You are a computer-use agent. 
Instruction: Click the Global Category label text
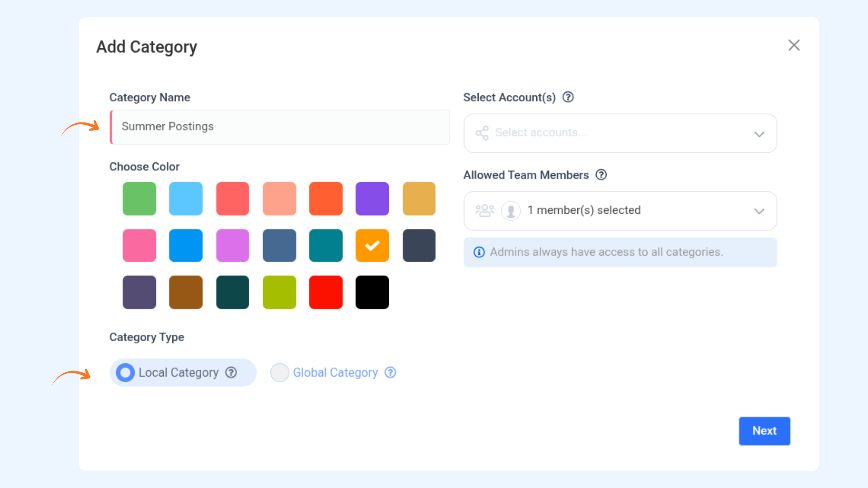[335, 372]
